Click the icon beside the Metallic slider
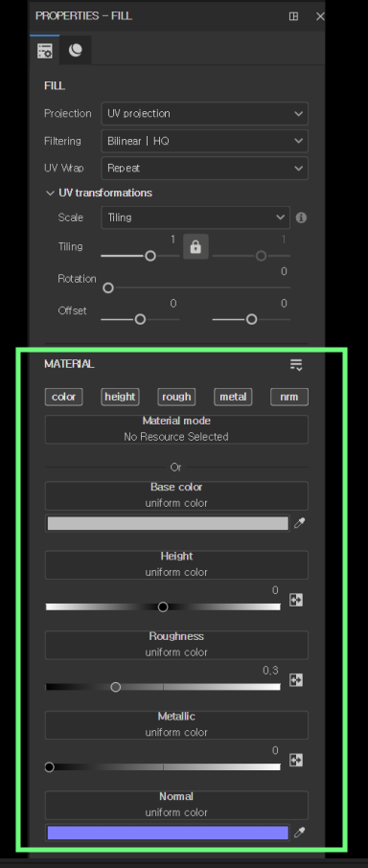 point(296,760)
